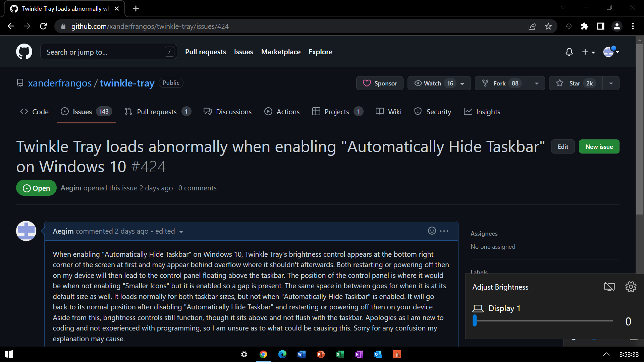Screen dimensions: 644x362
Task: Click the turn-off-displays monitor icon in Adjust Brightness
Action: click(x=609, y=287)
